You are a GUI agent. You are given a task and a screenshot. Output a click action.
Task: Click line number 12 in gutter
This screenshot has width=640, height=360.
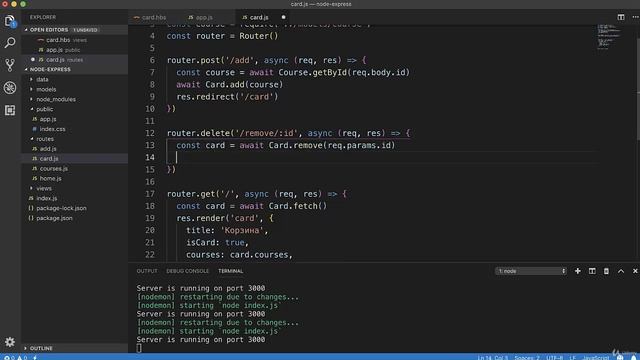pos(150,133)
